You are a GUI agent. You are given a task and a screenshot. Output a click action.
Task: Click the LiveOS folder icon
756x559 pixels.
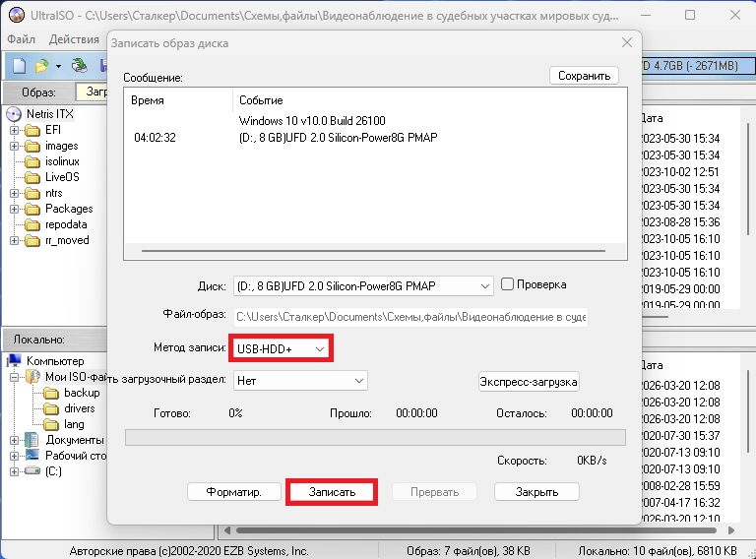click(32, 178)
